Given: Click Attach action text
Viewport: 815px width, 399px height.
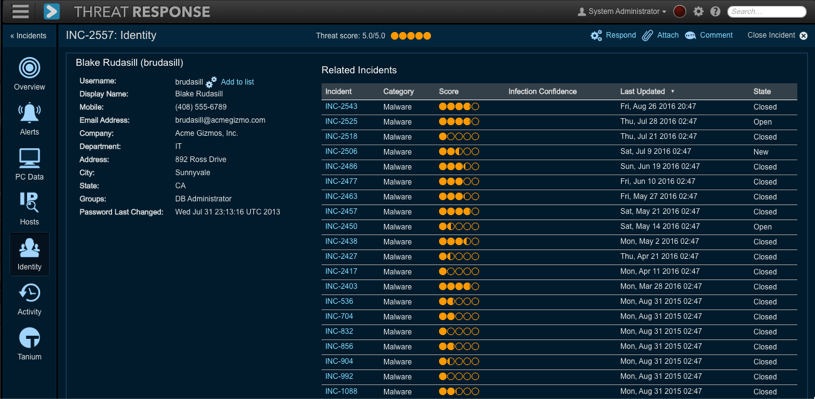Looking at the screenshot, I should (x=668, y=35).
